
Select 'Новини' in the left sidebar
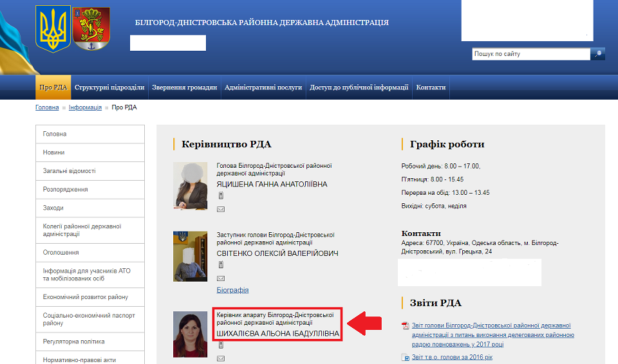click(x=54, y=152)
